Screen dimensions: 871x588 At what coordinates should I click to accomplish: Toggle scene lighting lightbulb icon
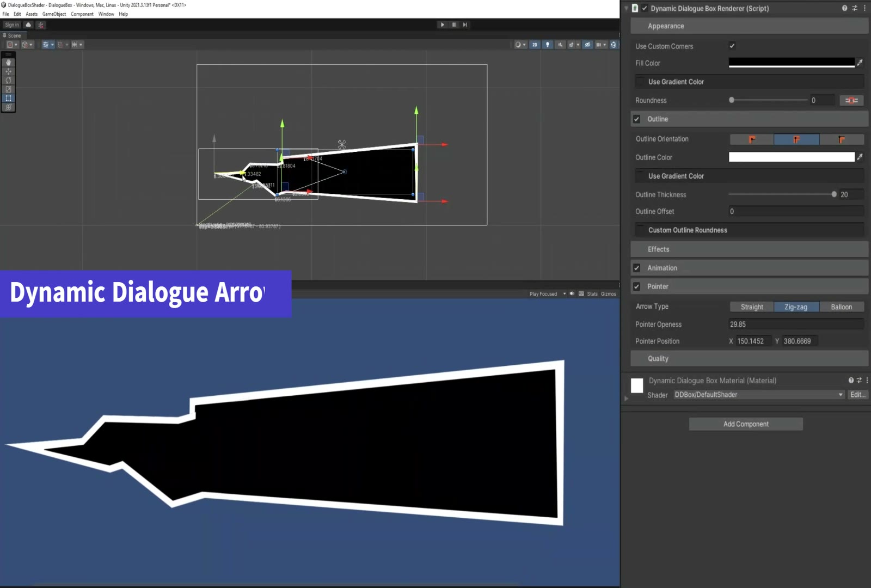click(548, 45)
